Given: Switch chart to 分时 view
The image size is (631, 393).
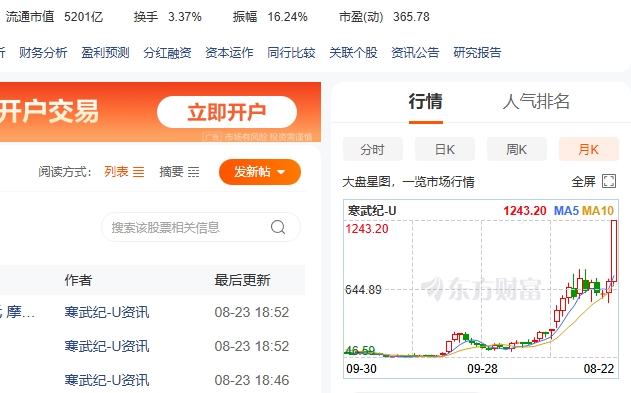Looking at the screenshot, I should (373, 149).
